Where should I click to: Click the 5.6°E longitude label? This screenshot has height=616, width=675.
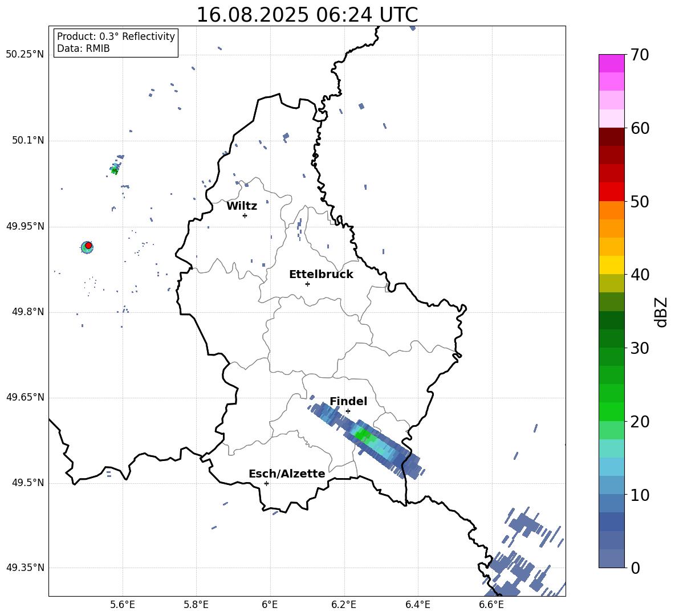point(123,605)
